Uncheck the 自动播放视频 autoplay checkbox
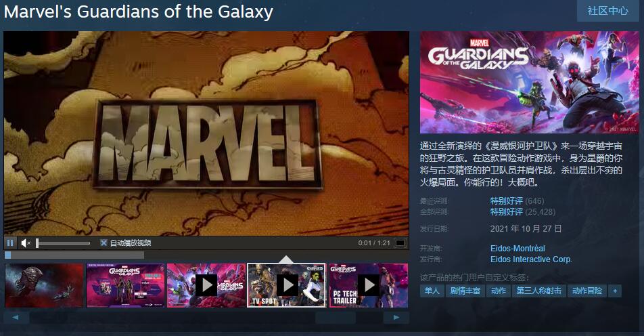Viewport: 644px width, 336px height. tap(103, 243)
